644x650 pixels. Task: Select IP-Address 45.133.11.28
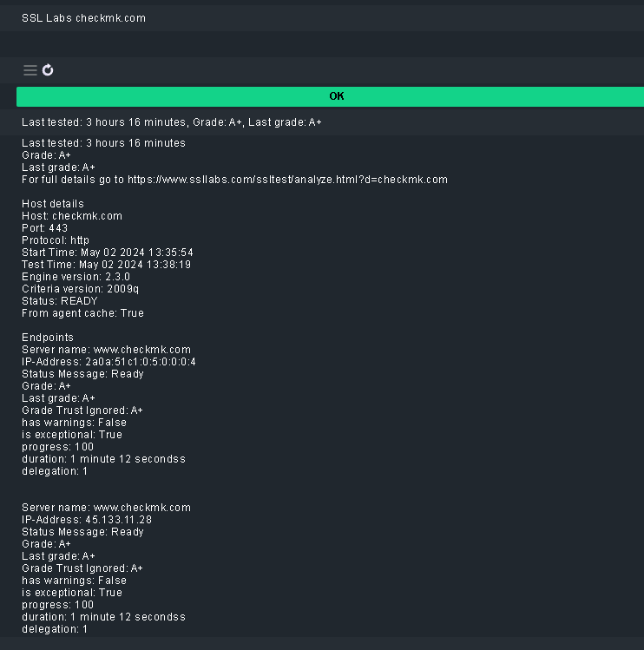tap(87, 520)
